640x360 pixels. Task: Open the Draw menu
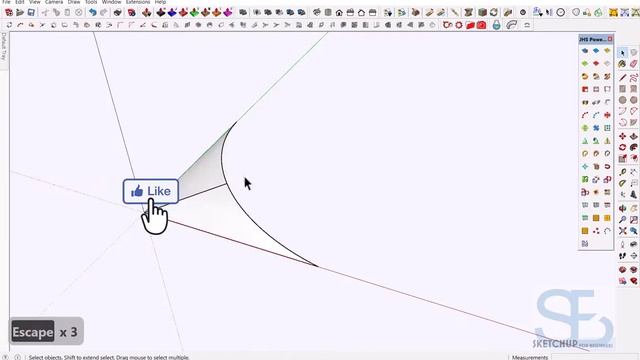74,2
